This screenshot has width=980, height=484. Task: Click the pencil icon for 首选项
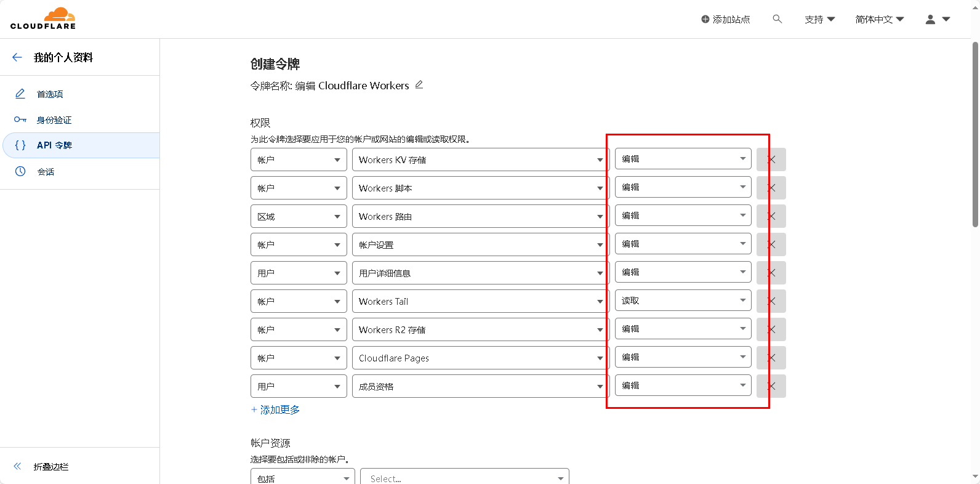click(20, 94)
